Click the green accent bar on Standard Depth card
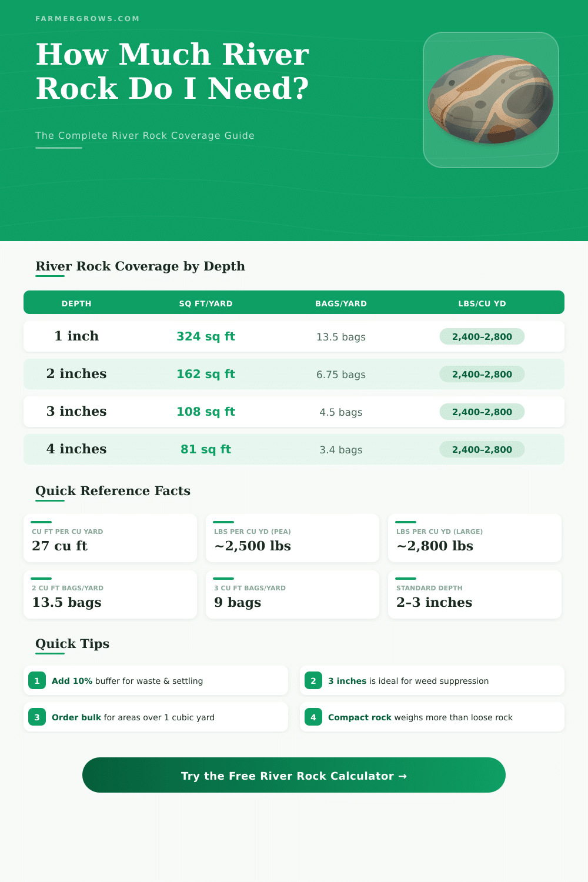 point(405,578)
